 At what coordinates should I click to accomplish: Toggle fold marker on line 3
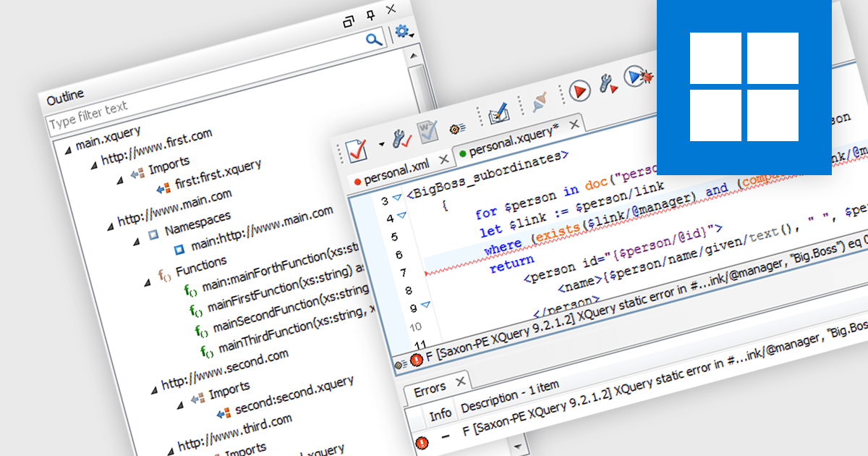(x=397, y=197)
